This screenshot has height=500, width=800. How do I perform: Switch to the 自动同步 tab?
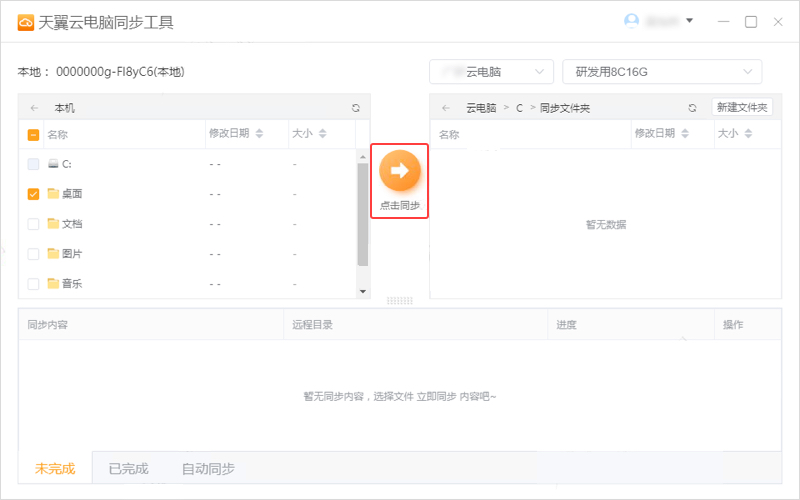point(208,468)
